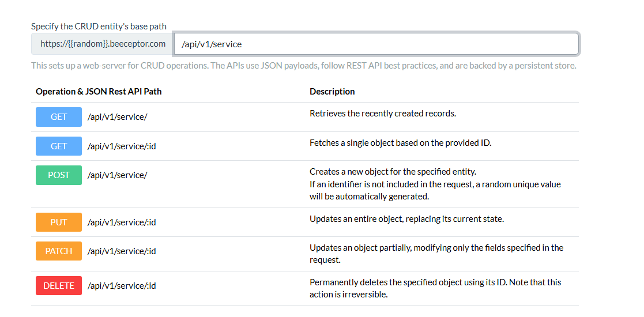The image size is (644, 317).
Task: Click the base path input field
Action: (376, 44)
